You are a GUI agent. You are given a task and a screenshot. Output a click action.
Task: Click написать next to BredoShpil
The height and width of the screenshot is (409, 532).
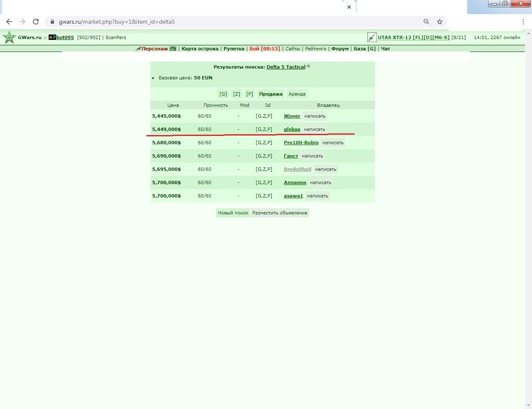325,169
